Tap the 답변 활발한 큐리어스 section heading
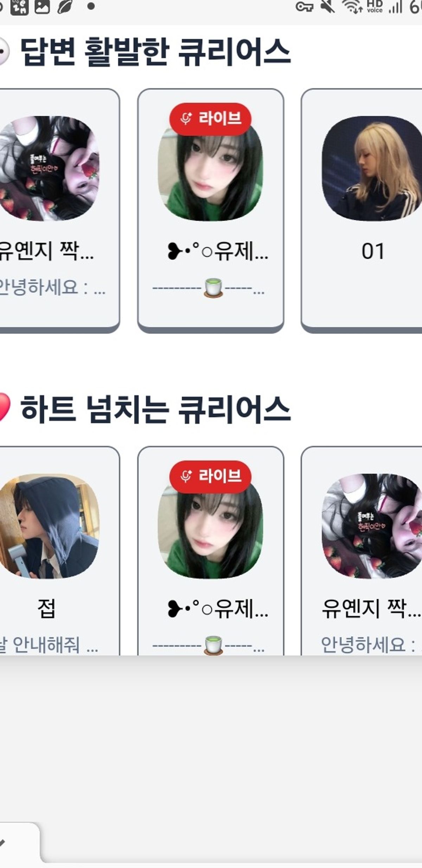The image size is (422, 868). click(x=155, y=52)
